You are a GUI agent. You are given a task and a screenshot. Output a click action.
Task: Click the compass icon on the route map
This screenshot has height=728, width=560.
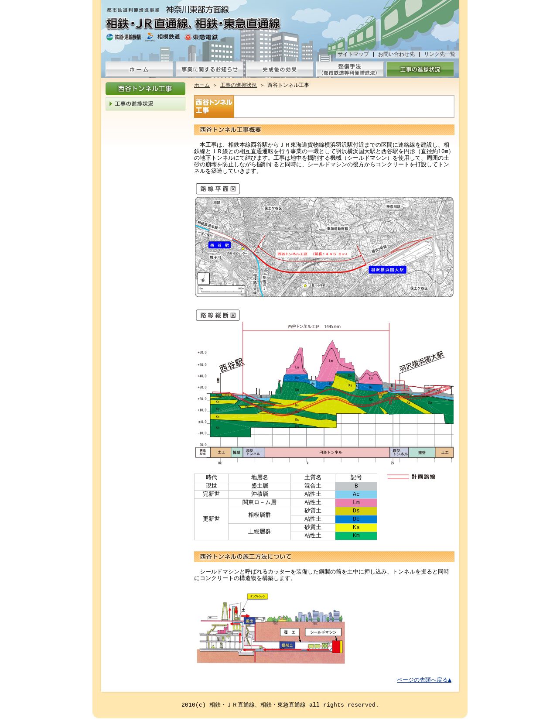coord(203,279)
